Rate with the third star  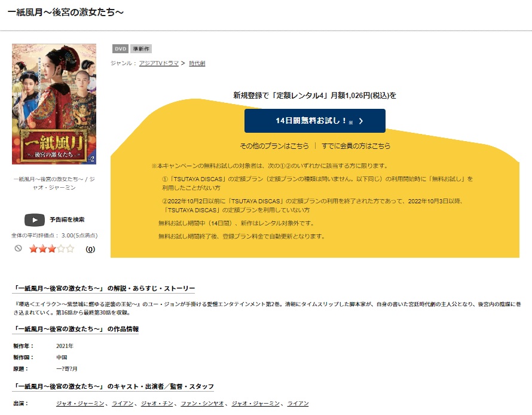pos(51,249)
